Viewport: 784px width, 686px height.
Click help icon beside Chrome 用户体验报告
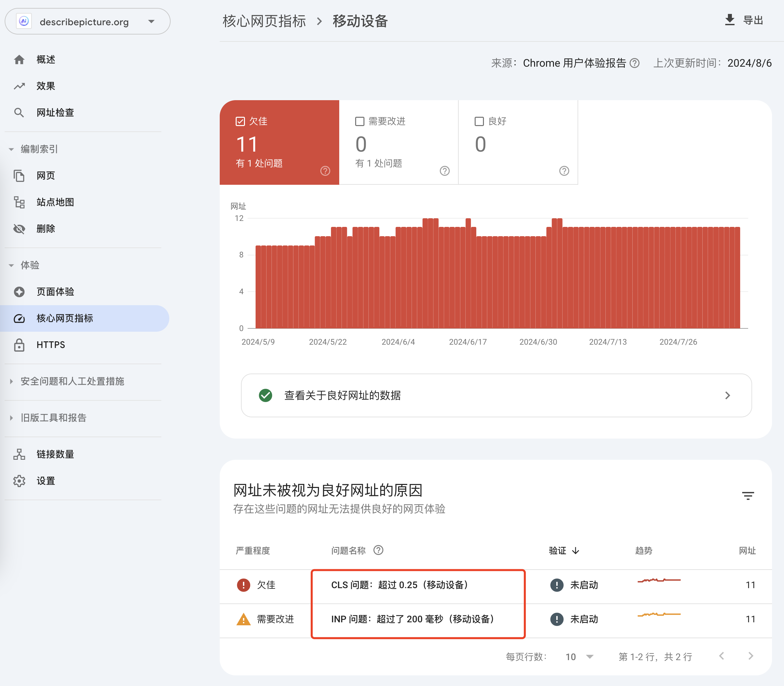click(x=635, y=63)
